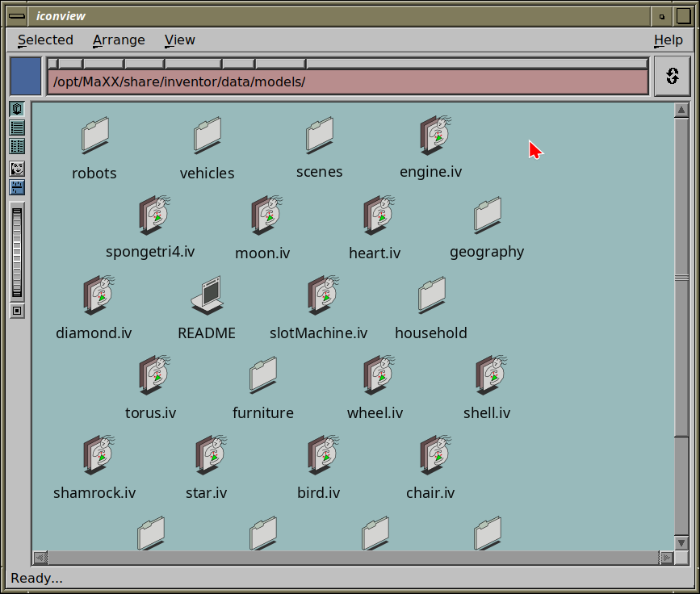Select the engine.iv Inventor file

435,136
